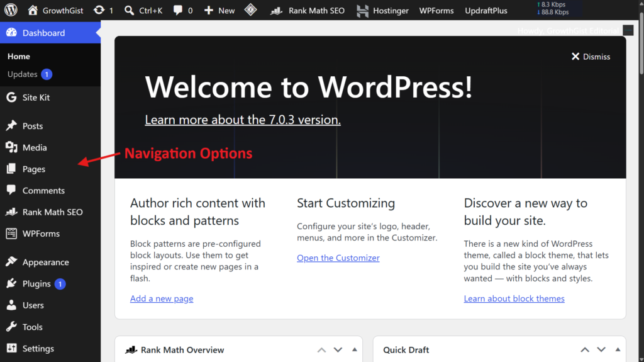Image resolution: width=644 pixels, height=362 pixels.
Task: Click the Plugins plug icon
Action: pos(11,283)
